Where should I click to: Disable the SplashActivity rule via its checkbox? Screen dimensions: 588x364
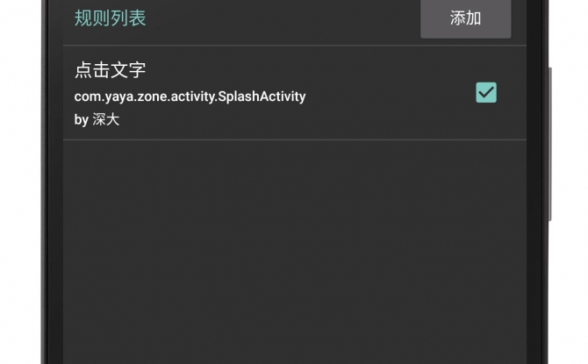pos(486,93)
